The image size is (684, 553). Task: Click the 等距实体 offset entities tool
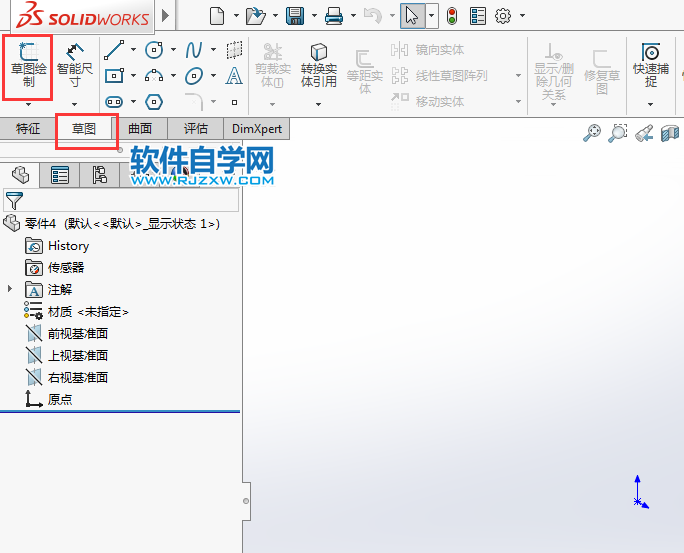(x=365, y=72)
